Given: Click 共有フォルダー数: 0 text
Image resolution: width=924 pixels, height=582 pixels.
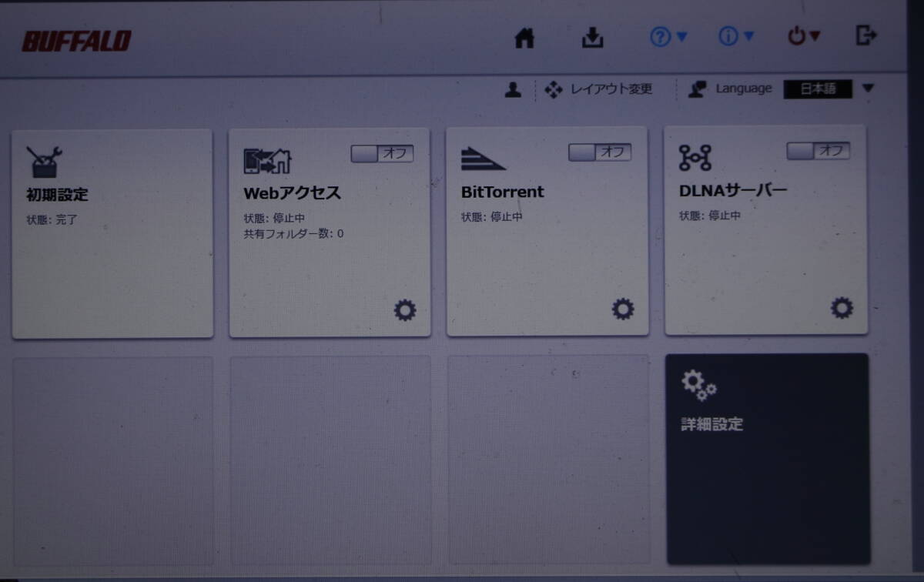Looking at the screenshot, I should tap(293, 233).
